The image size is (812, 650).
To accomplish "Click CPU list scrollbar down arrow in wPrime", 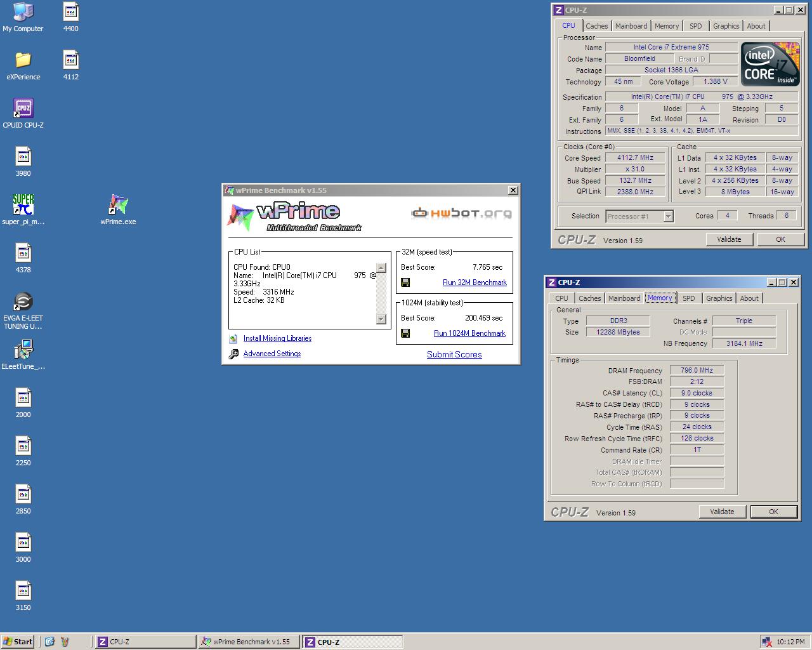I will (381, 319).
